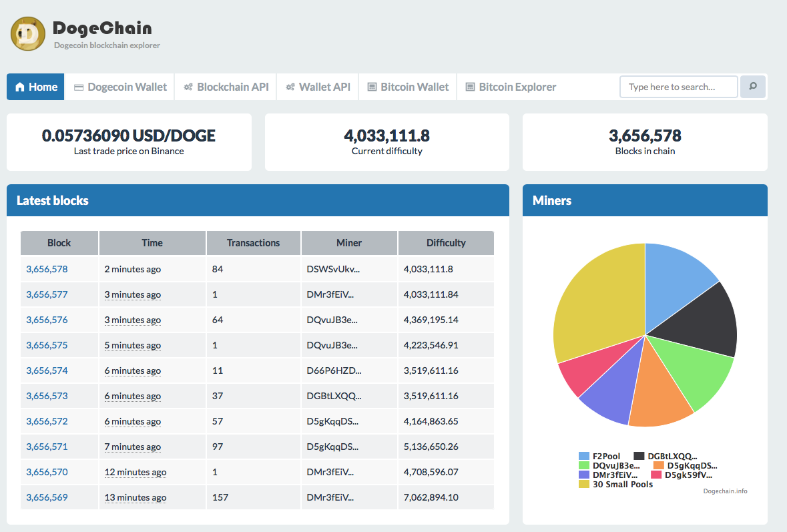Screen dimensions: 787x532
Task: Click the card icon beside Dogecoin Wallet
Action: (79, 87)
